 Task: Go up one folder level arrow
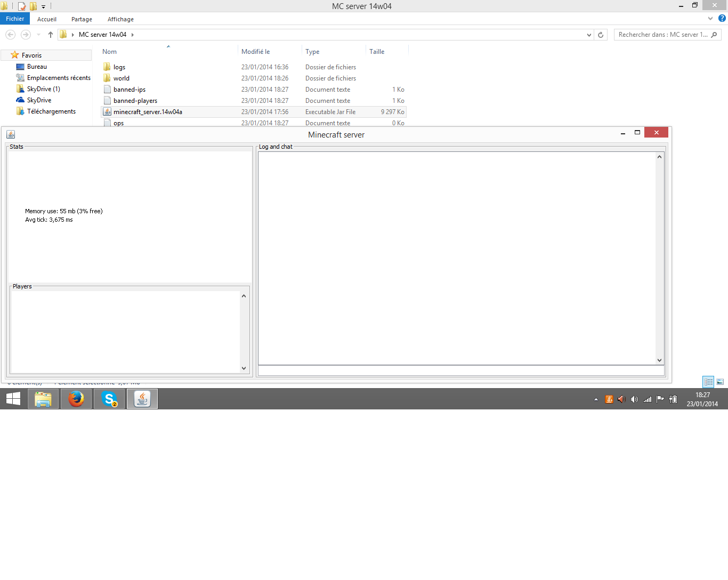tap(51, 35)
